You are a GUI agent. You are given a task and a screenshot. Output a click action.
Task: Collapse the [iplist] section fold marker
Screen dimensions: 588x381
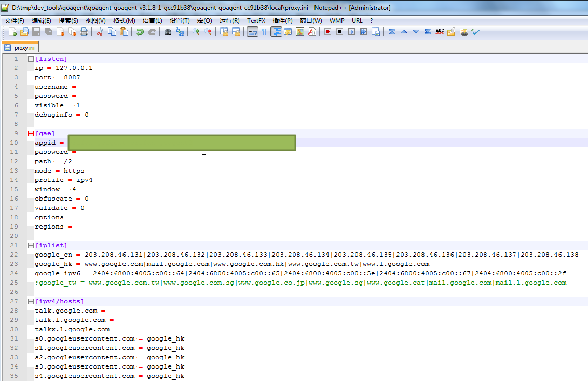click(x=31, y=245)
